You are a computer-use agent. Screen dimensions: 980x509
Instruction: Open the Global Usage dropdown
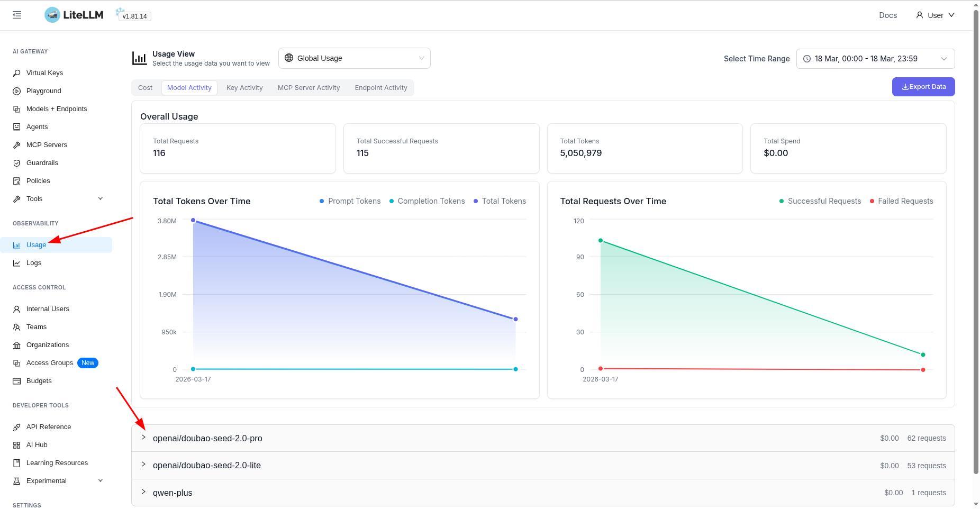pyautogui.click(x=355, y=58)
